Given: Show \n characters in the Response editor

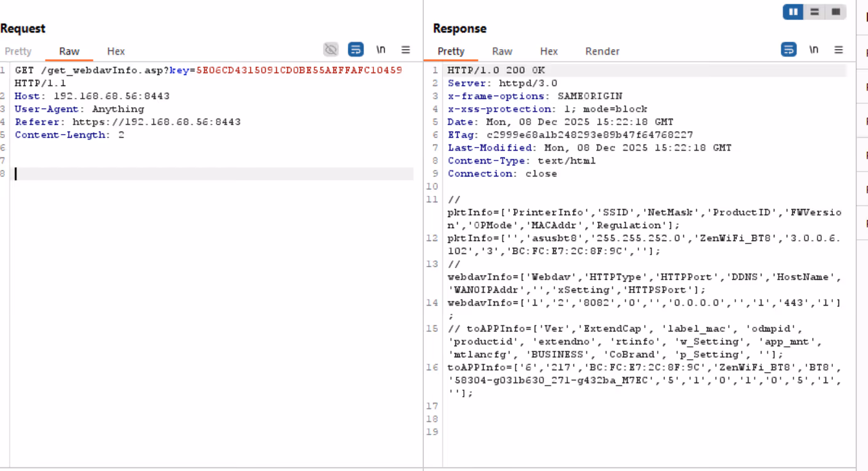Looking at the screenshot, I should point(814,49).
